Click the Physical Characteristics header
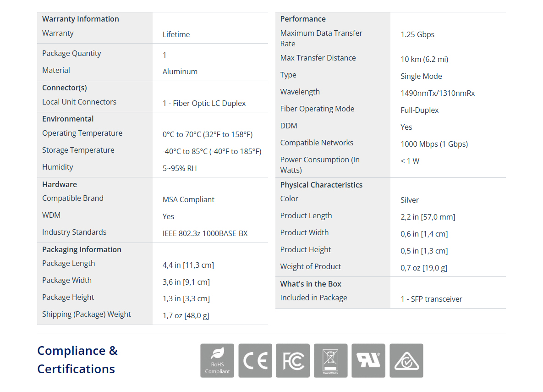The height and width of the screenshot is (392, 543). point(321,185)
